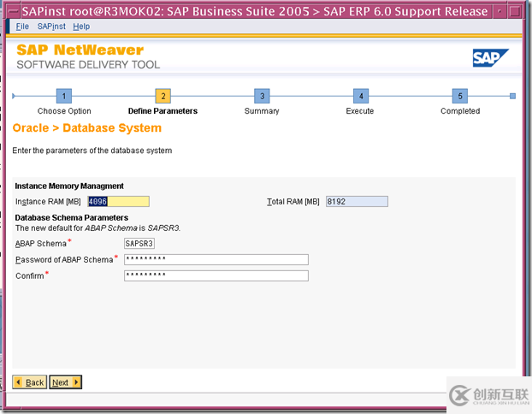Click the Instance Memory Managment label
Image resolution: width=532 pixels, height=414 pixels.
[69, 186]
